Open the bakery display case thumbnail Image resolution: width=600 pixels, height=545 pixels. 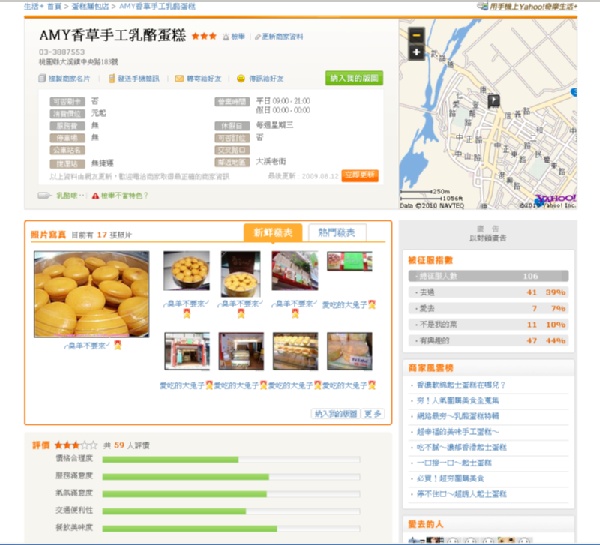295,351
